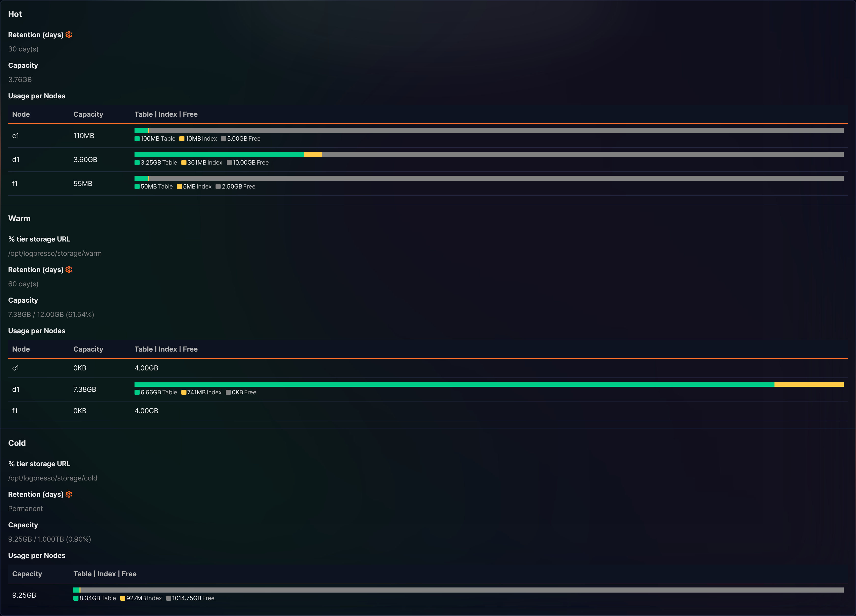Click the Hot section heading
Screen dimensions: 856x616
[15, 14]
